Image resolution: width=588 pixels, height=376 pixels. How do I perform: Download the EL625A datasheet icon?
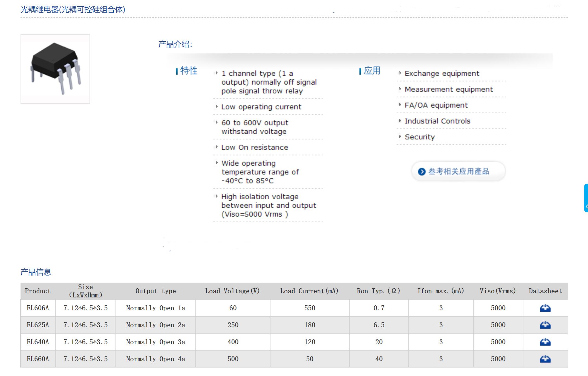[x=545, y=325]
